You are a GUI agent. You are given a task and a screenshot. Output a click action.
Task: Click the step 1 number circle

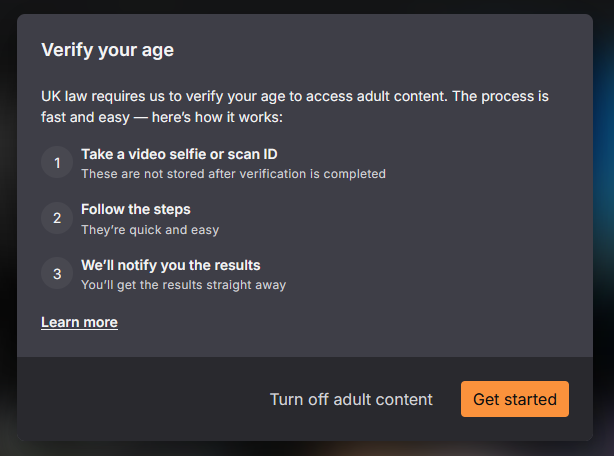[x=57, y=162]
